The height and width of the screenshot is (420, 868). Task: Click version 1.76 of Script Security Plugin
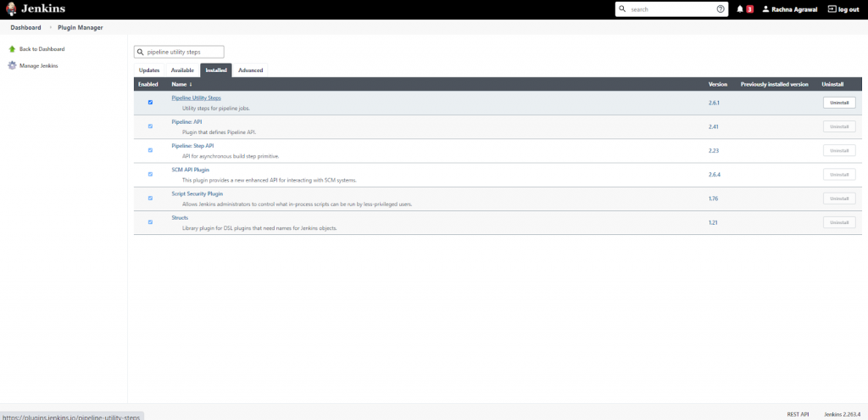pyautogui.click(x=714, y=199)
